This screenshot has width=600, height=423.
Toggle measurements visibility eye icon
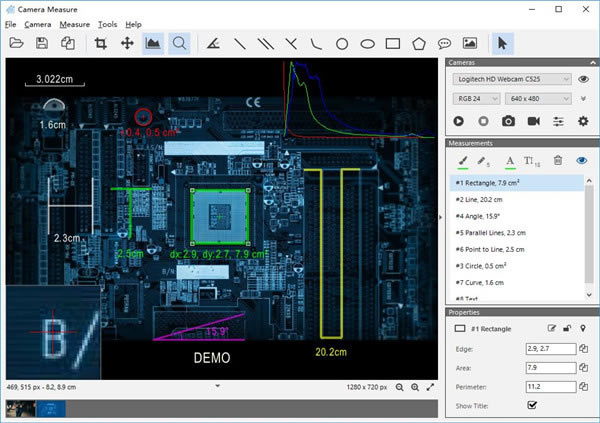click(582, 160)
